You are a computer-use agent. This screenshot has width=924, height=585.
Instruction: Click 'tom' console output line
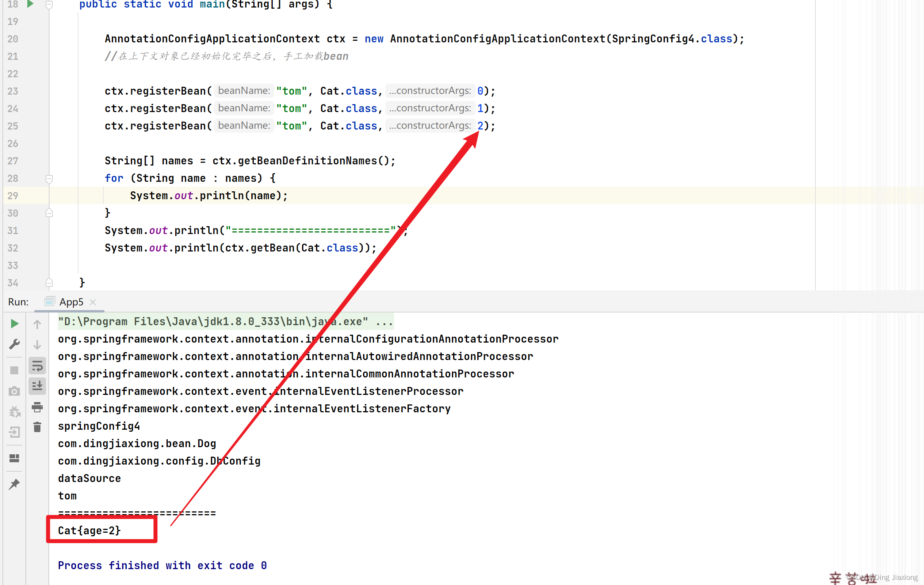tap(67, 496)
